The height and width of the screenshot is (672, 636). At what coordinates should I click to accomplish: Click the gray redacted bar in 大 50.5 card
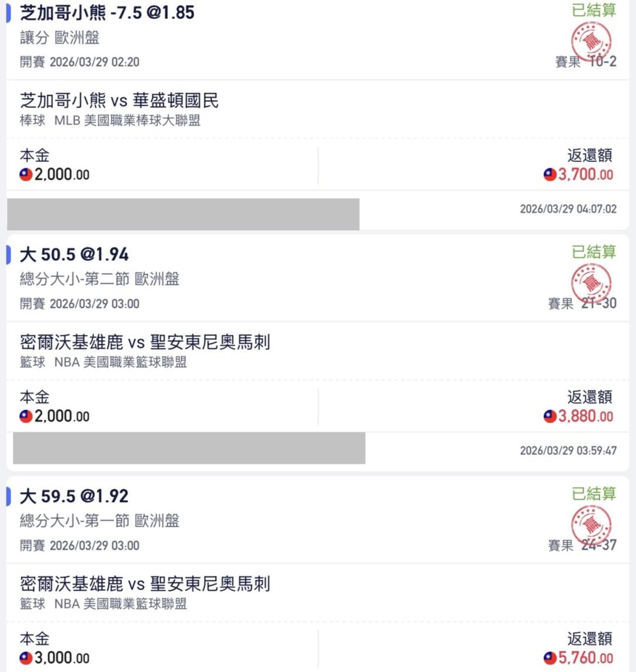(x=189, y=448)
